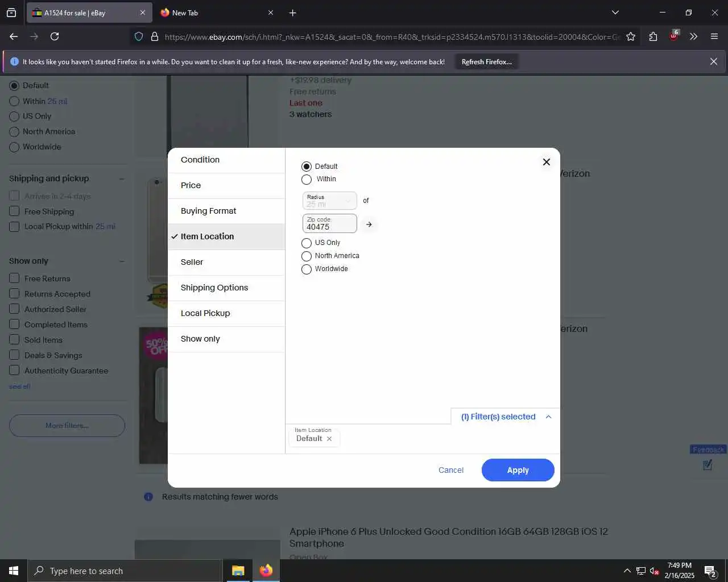The image size is (728, 582).
Task: Apply the selected filters
Action: (518, 470)
